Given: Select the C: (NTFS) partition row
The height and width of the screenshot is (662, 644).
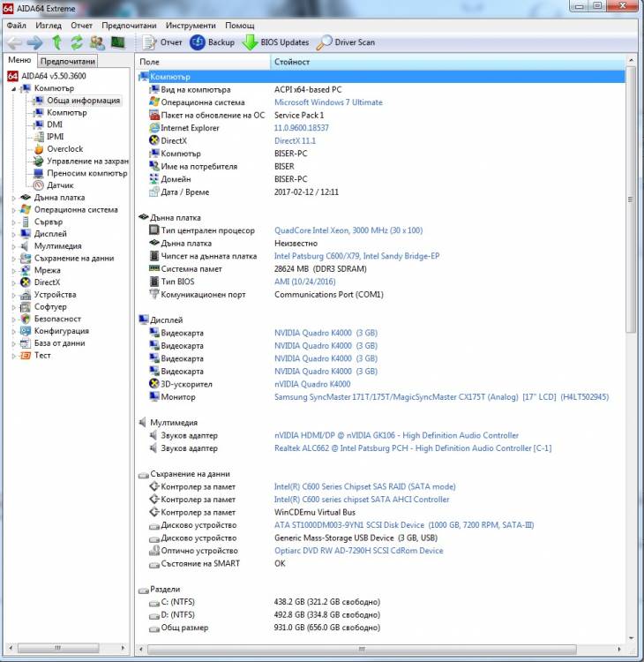Looking at the screenshot, I should point(380,602).
